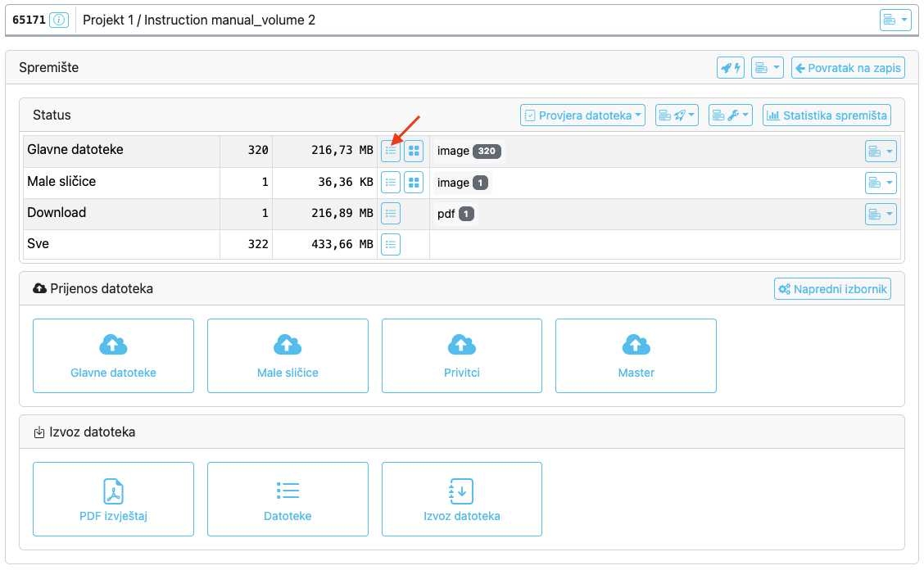
Task: Click the 322 total file count
Action: 258,244
